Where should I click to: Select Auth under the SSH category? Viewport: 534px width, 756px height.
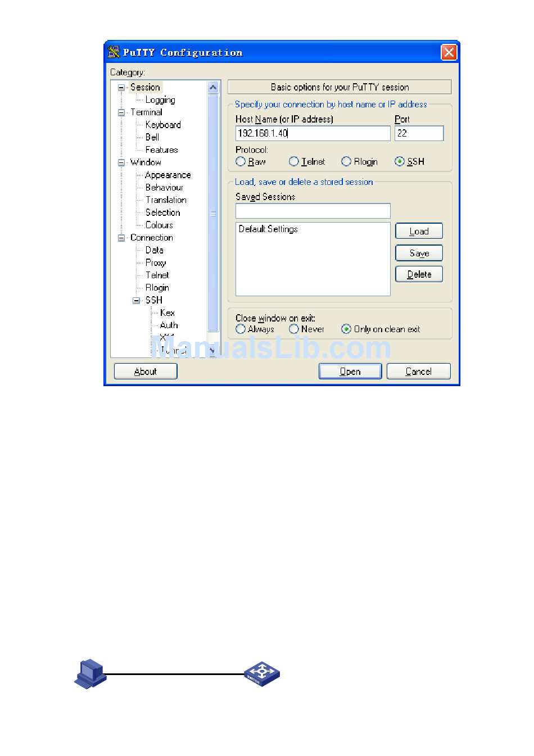[x=169, y=325]
